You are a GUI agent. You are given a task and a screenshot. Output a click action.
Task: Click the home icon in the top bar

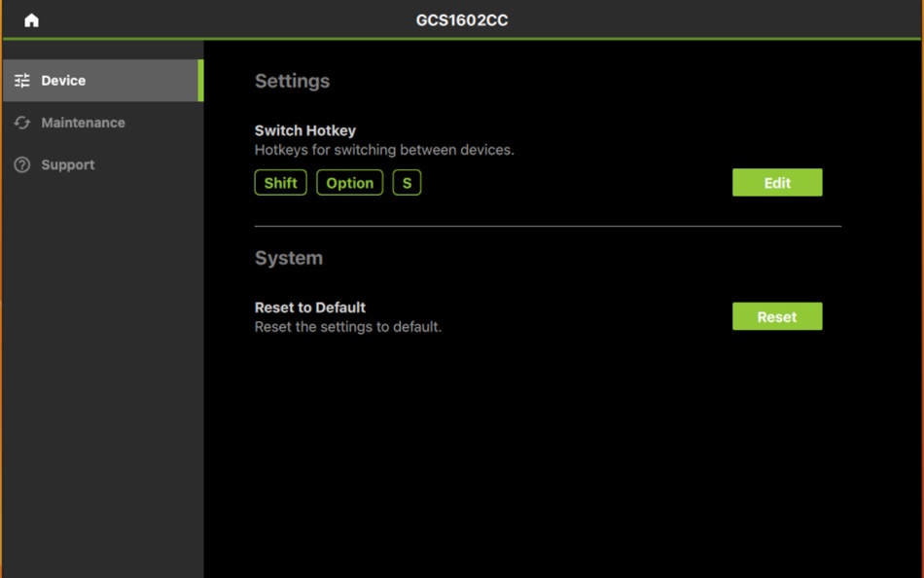(32, 18)
